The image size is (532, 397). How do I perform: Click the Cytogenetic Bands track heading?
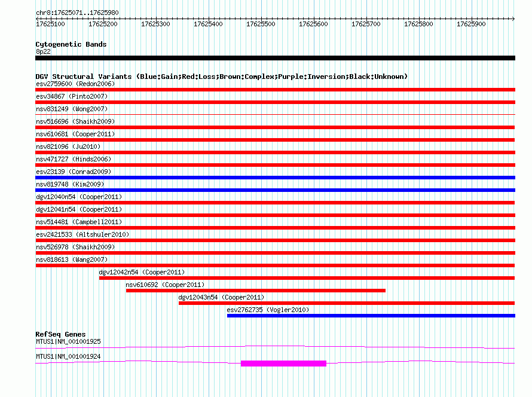click(x=71, y=44)
